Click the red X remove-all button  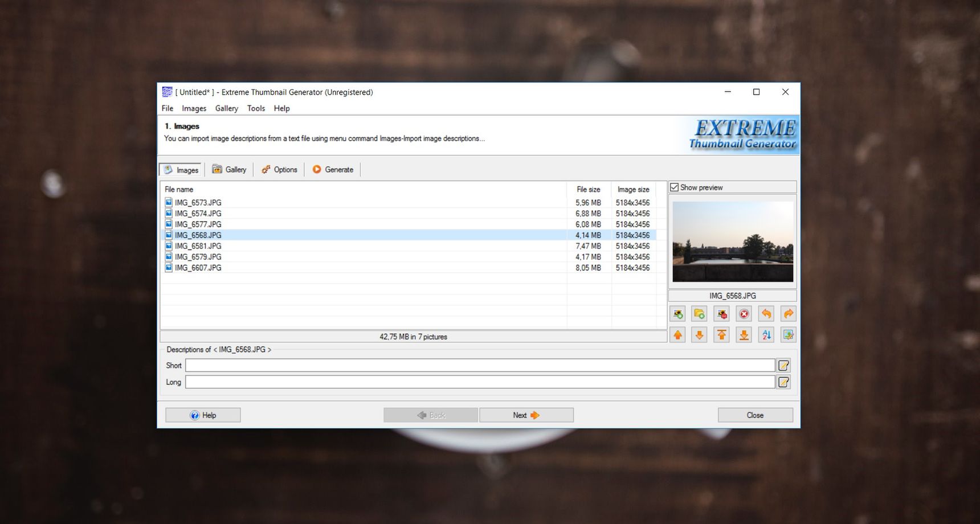point(744,314)
